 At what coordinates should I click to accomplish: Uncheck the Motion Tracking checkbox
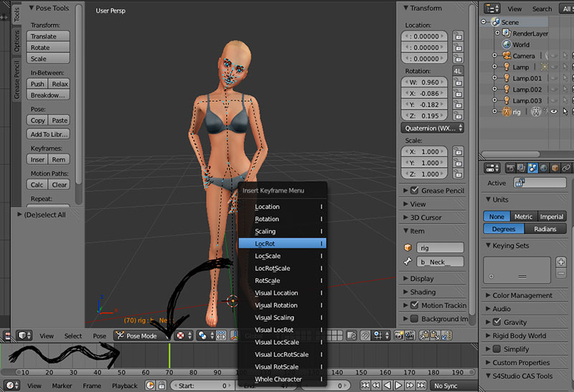(414, 305)
